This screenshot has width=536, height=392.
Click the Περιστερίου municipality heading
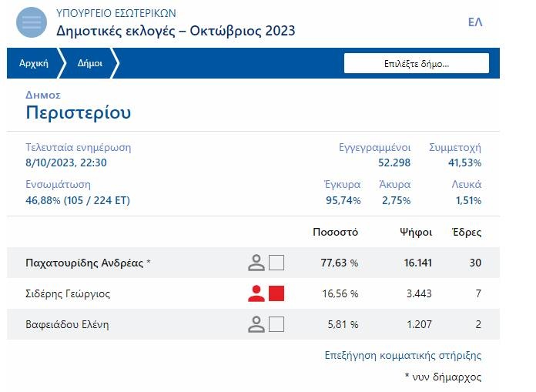click(79, 113)
